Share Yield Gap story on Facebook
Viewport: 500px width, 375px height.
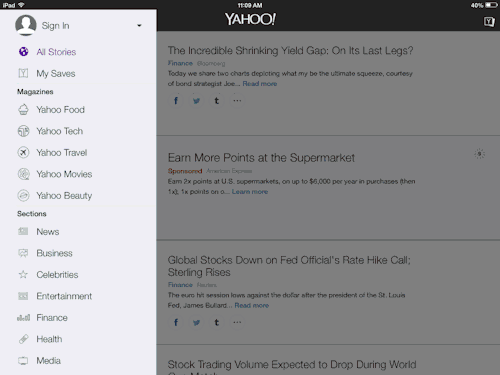[176, 101]
